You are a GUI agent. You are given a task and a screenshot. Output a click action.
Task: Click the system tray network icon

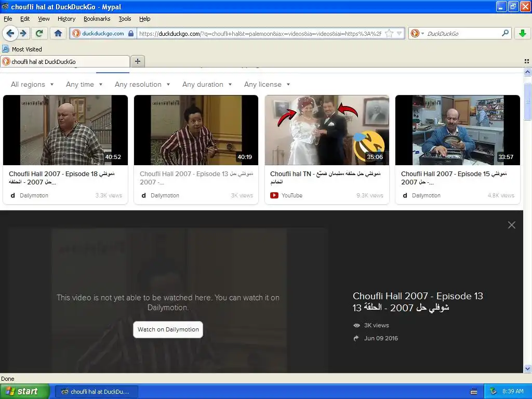coord(494,392)
